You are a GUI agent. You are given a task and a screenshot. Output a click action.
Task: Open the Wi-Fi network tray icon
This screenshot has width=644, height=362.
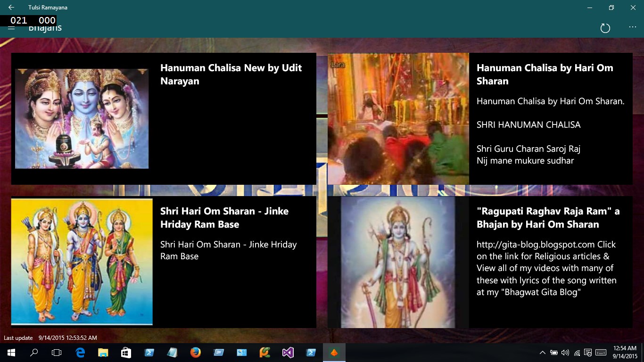click(577, 353)
